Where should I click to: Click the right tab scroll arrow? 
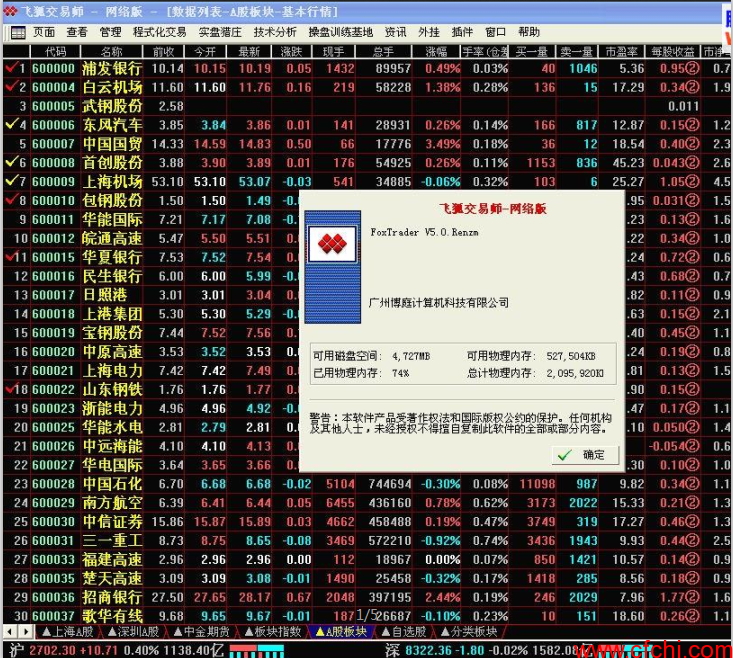(26, 632)
